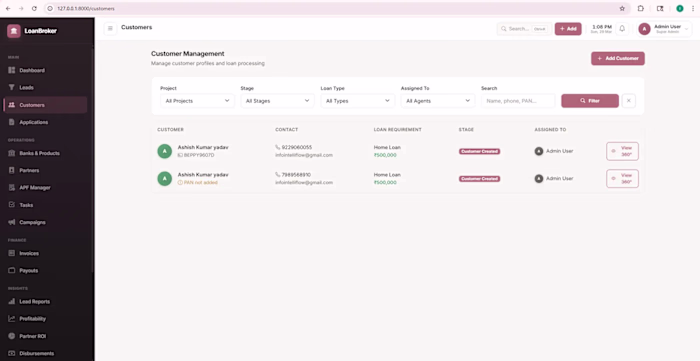Image resolution: width=700 pixels, height=361 pixels.
Task: Open notifications bell icon
Action: [x=622, y=29]
